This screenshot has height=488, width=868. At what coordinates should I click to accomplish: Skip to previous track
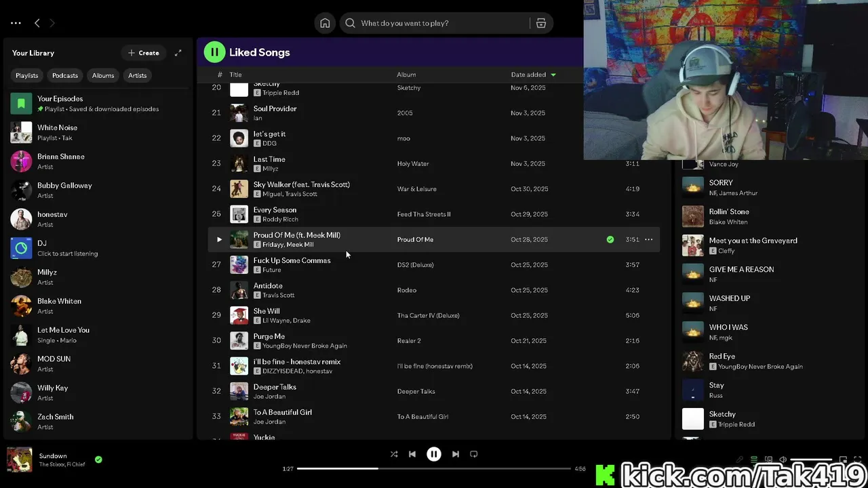(x=412, y=454)
